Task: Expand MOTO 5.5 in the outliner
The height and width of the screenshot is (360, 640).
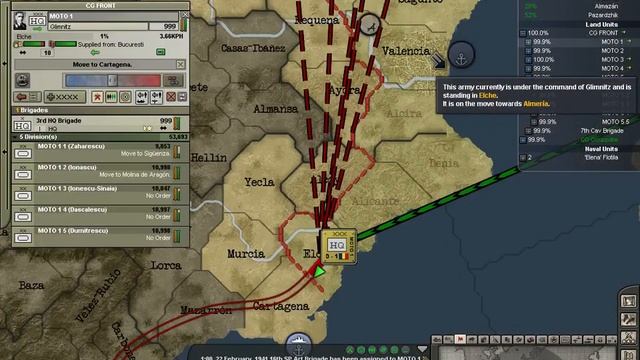Action: tap(534, 122)
